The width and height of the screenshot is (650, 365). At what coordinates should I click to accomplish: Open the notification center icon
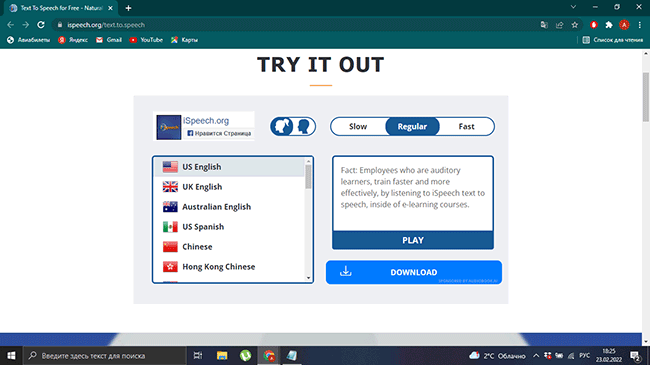click(x=635, y=355)
